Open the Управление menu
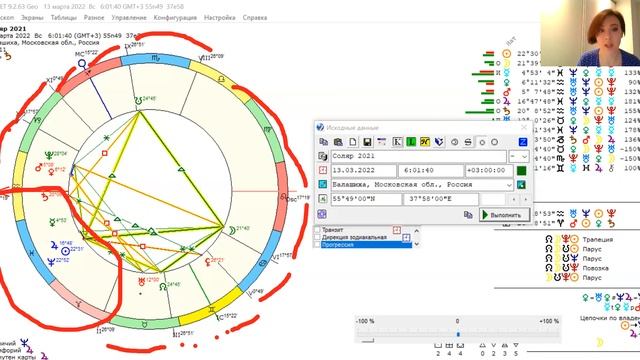 tap(129, 18)
